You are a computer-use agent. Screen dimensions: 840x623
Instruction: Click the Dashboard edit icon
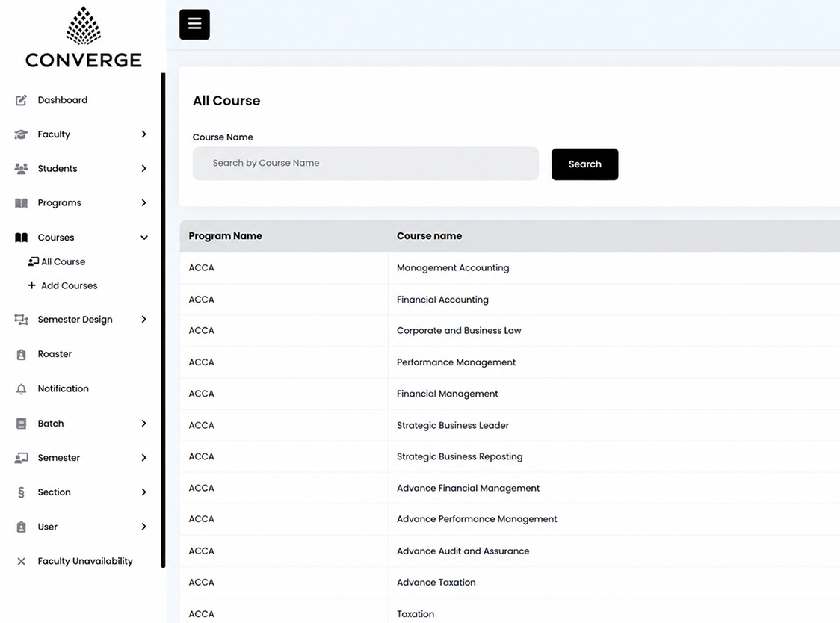click(21, 100)
